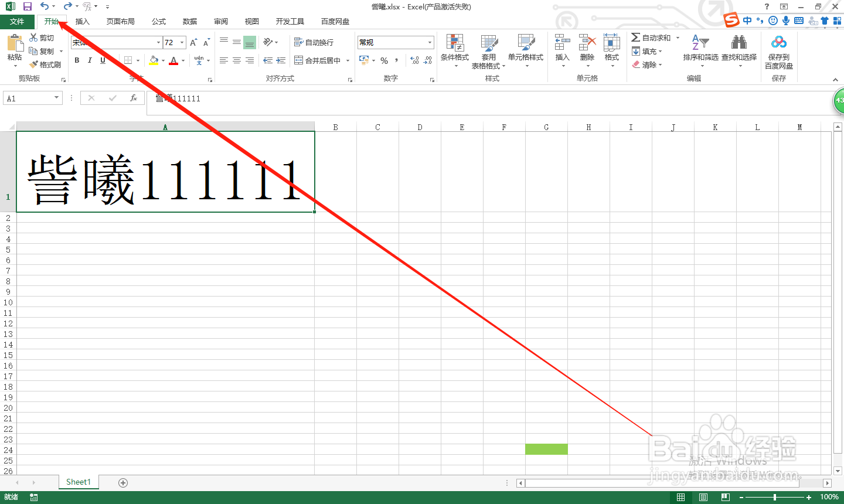844x504 pixels.
Task: Toggle right horizontal alignment
Action: (250, 60)
